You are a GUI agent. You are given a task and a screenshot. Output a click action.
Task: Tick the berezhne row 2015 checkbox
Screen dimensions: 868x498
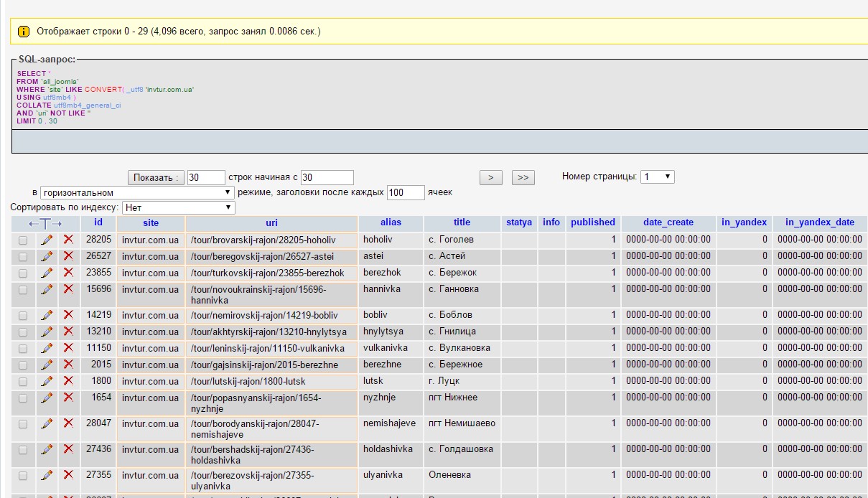(23, 365)
